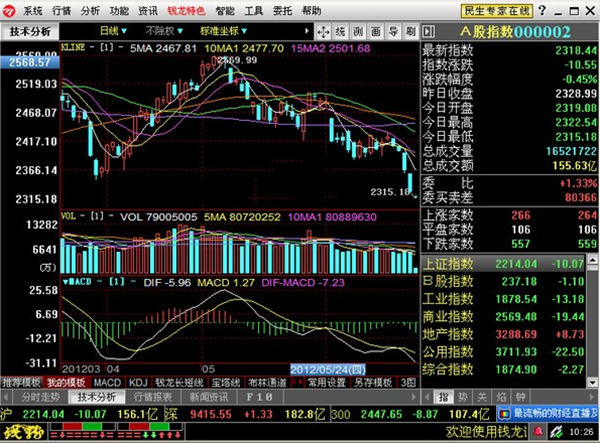Select the KDJ indicator tab

[x=138, y=382]
